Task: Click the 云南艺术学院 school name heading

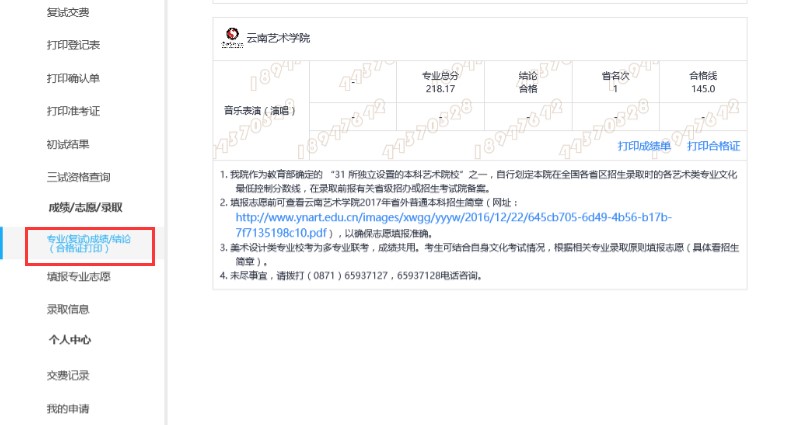Action: pyautogui.click(x=279, y=38)
